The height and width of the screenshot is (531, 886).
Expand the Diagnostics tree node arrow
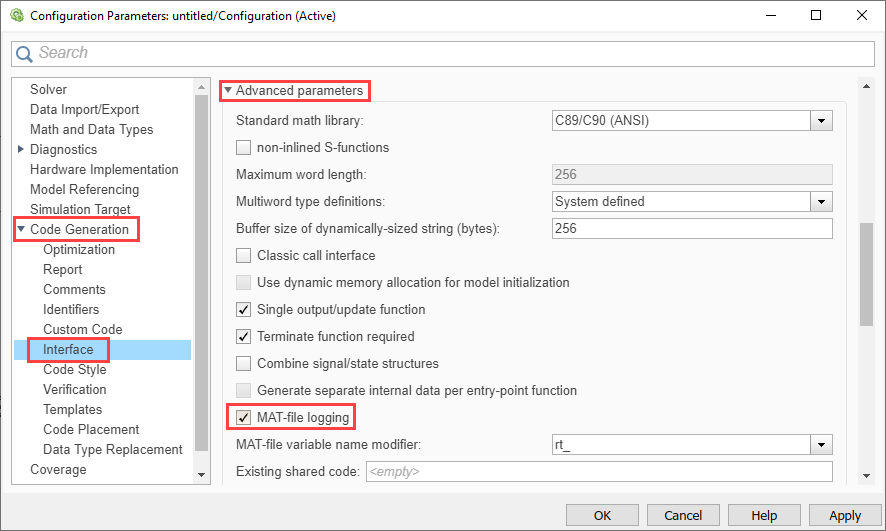pos(21,149)
